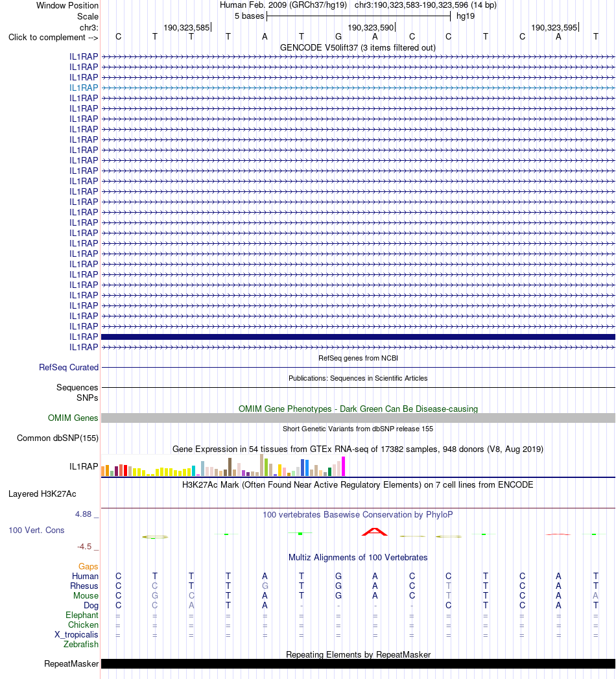Viewport: 616px width, 679px height.
Task: Open '100 vertebrates Basewise Conservation by PhyloP' title
Action: coord(357,515)
